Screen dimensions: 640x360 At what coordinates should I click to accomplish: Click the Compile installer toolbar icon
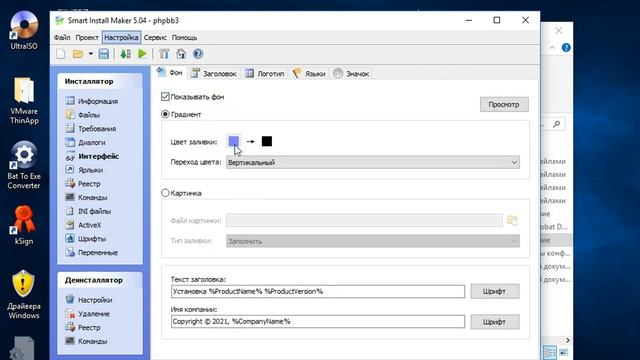(x=126, y=54)
